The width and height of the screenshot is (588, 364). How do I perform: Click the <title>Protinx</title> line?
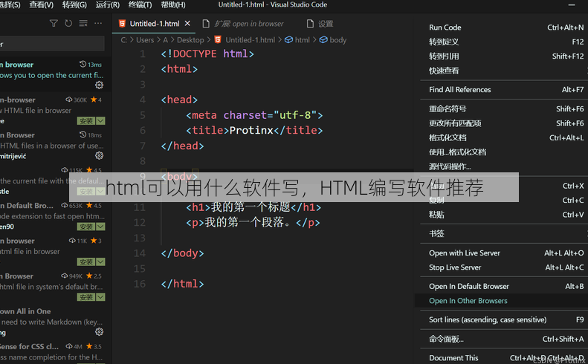pos(254,131)
